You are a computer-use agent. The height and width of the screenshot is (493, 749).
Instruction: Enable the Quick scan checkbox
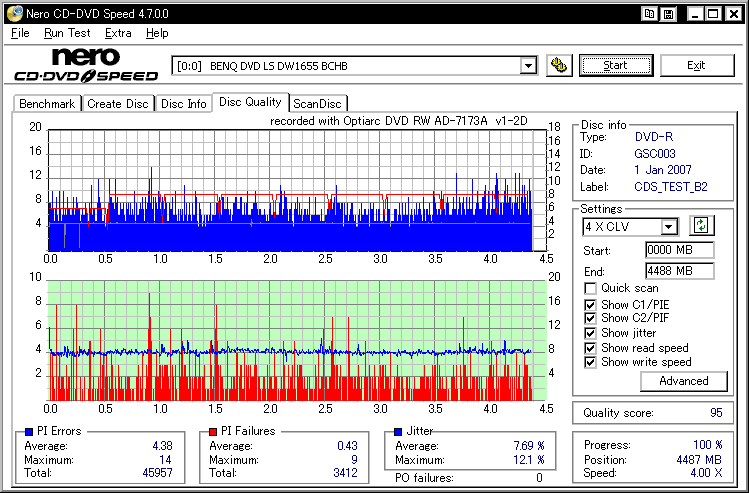coord(590,289)
